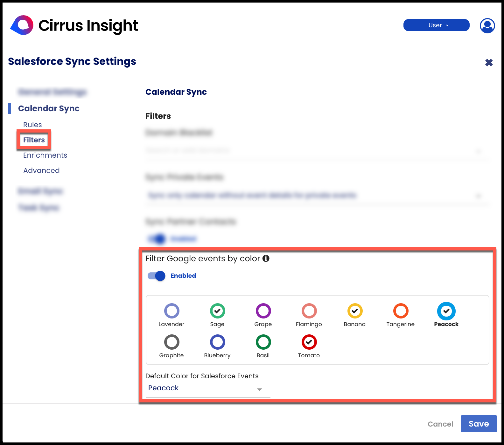Go to Rules under Calendar Sync
504x445 pixels.
(32, 125)
